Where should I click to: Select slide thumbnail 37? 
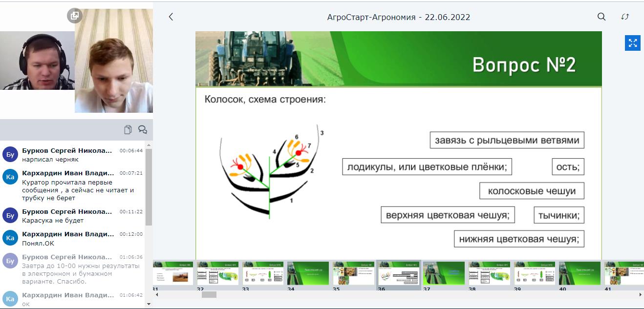pos(443,273)
